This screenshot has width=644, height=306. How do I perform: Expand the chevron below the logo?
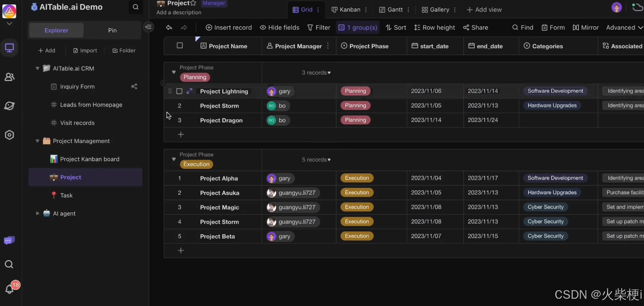[x=9, y=24]
